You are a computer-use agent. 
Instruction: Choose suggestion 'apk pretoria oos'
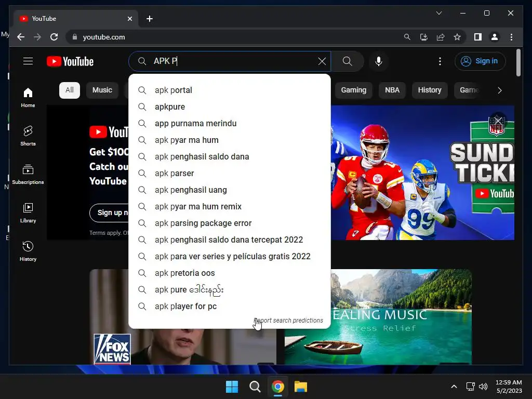(230, 273)
